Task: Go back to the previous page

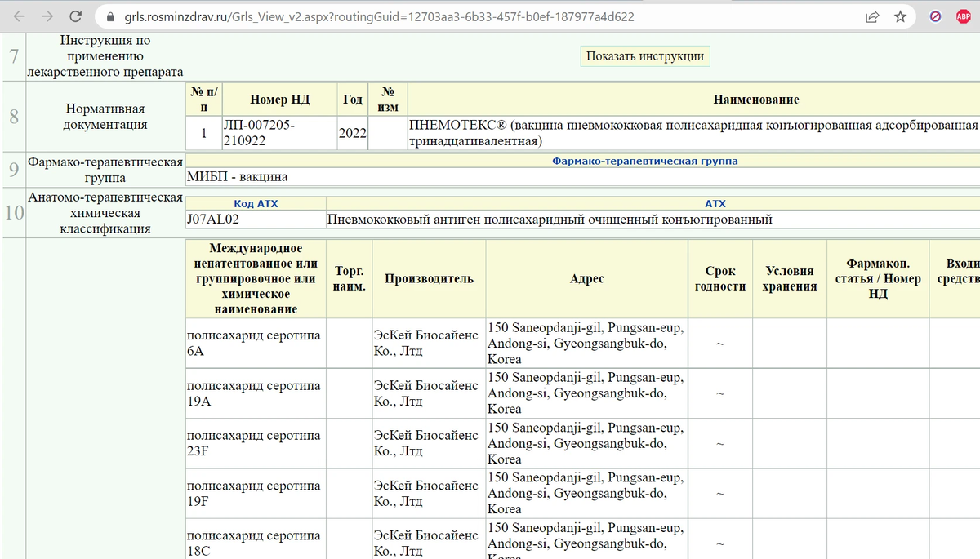Action: point(19,16)
